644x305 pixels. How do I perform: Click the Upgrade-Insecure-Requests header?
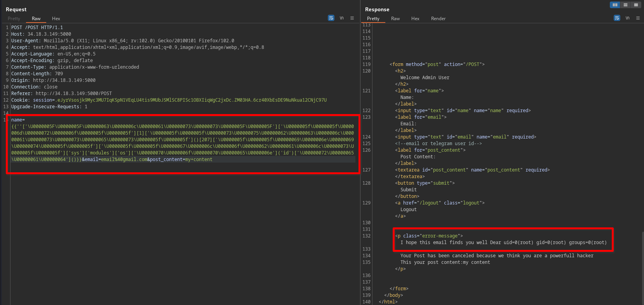pos(49,107)
